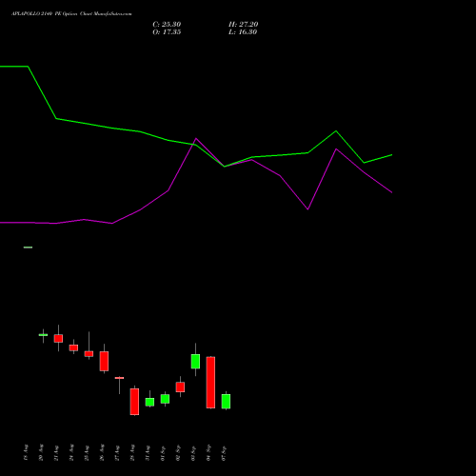Select the green candlestick above 03 Sep

coord(195,361)
